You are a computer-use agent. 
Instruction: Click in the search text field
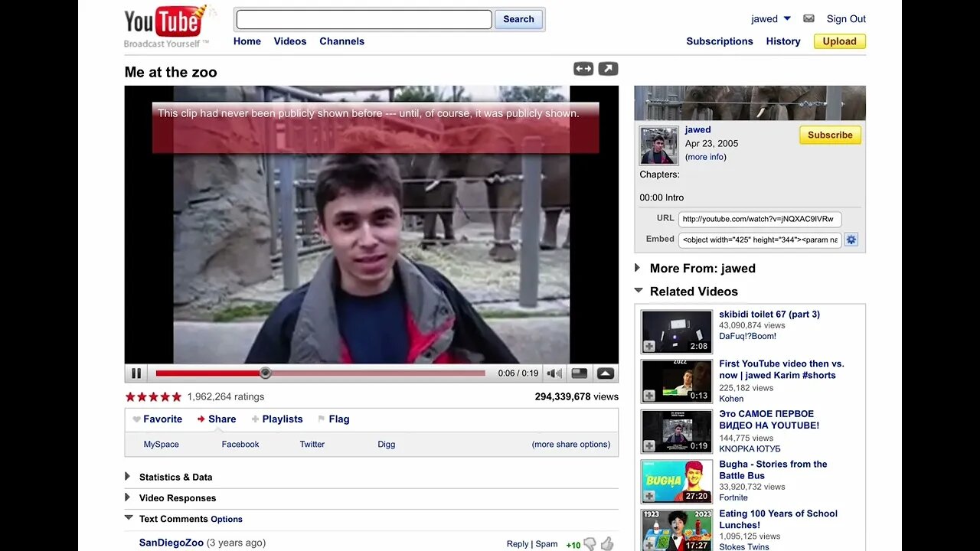364,19
